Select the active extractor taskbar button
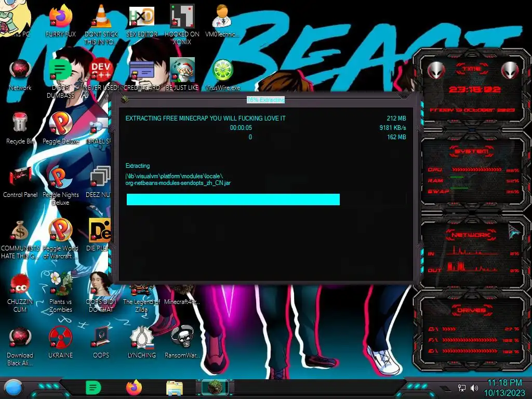This screenshot has height=399, width=532. 215,388
